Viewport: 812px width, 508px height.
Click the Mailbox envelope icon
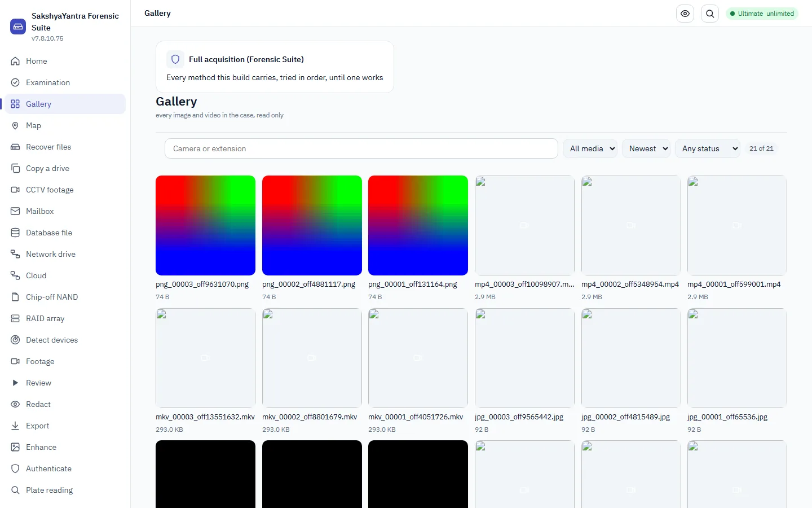(15, 211)
